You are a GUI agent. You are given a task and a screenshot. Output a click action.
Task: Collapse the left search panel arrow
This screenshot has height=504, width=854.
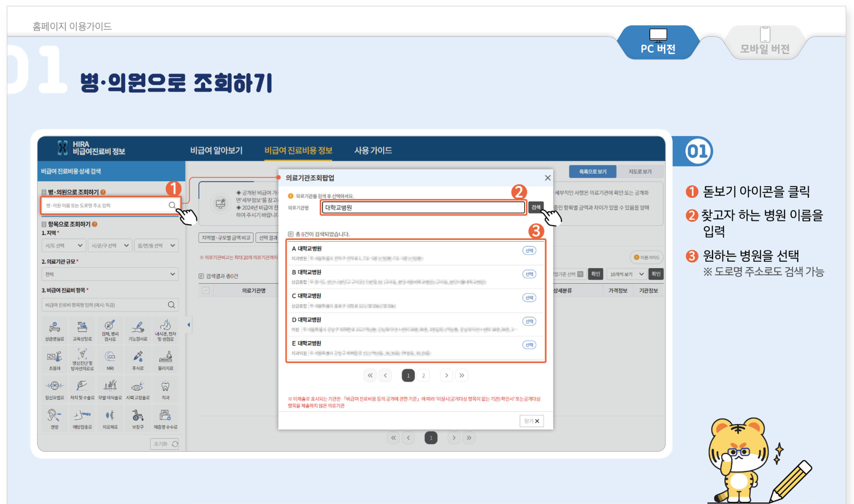coord(189,325)
